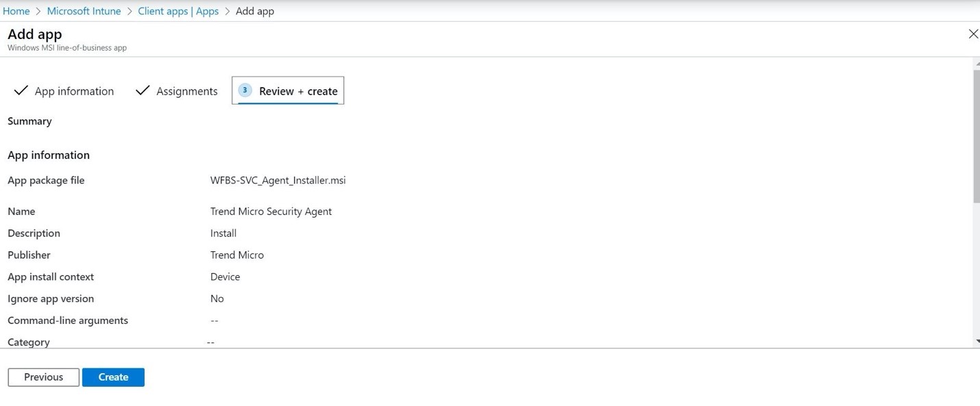Click the Assignments checkmark icon

[143, 90]
